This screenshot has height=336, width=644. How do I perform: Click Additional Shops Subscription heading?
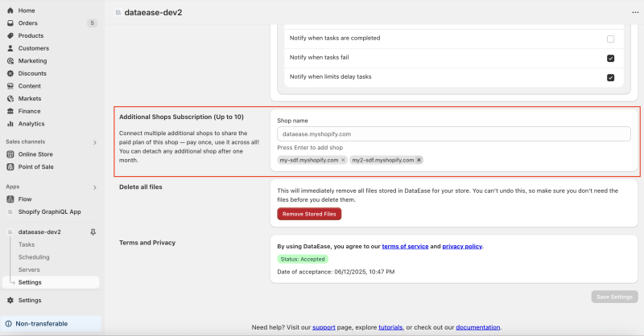click(181, 117)
